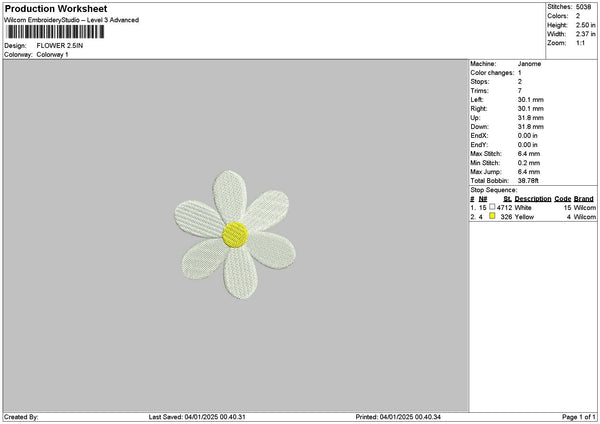600x424 pixels.
Task: Select the Yellow thread description text
Action: click(x=524, y=216)
